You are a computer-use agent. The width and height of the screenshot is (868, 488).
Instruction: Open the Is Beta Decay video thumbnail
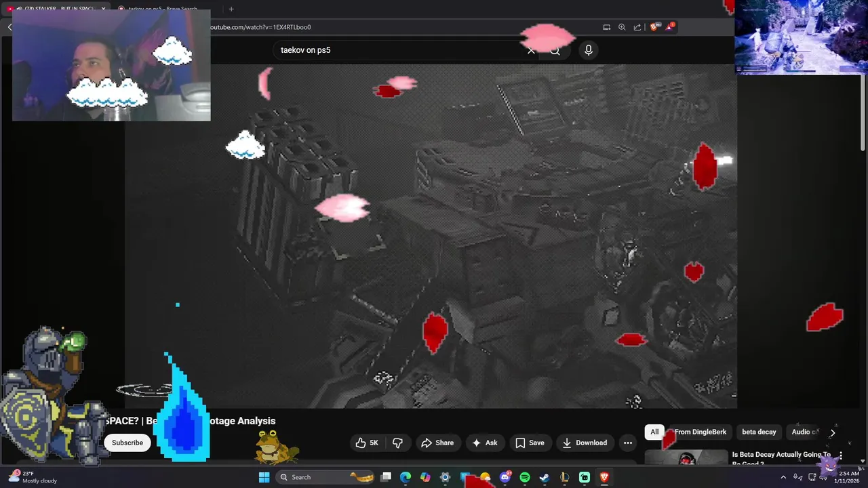click(686, 458)
